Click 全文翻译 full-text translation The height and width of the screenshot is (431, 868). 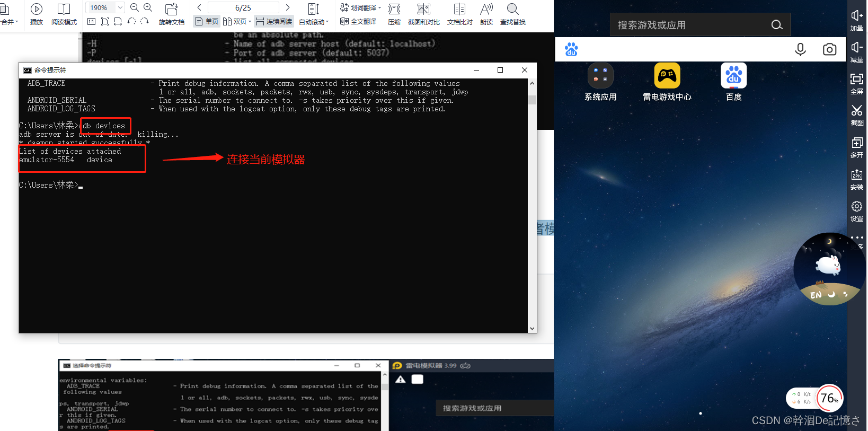[x=358, y=21]
